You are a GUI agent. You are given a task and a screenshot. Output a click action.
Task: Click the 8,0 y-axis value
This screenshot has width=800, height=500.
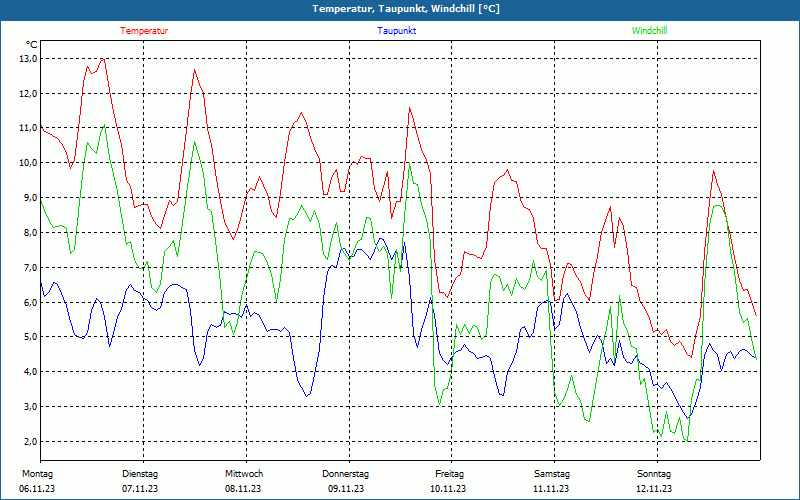point(31,233)
